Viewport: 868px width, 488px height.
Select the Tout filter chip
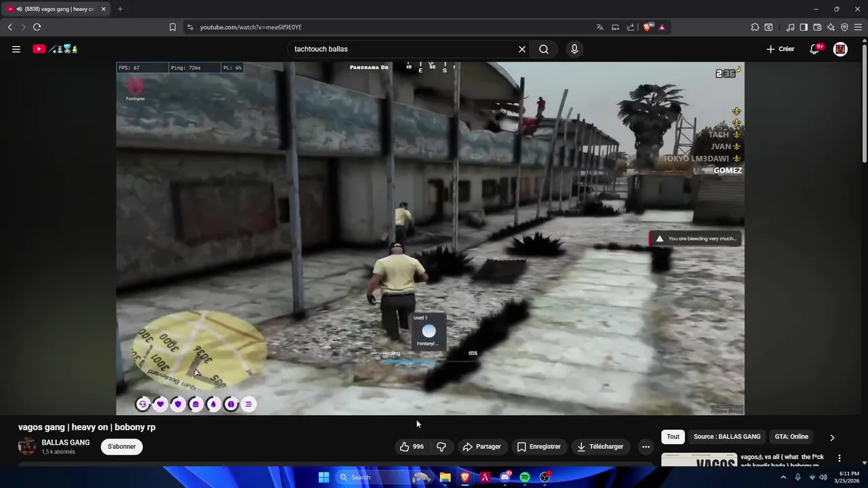[673, 436]
